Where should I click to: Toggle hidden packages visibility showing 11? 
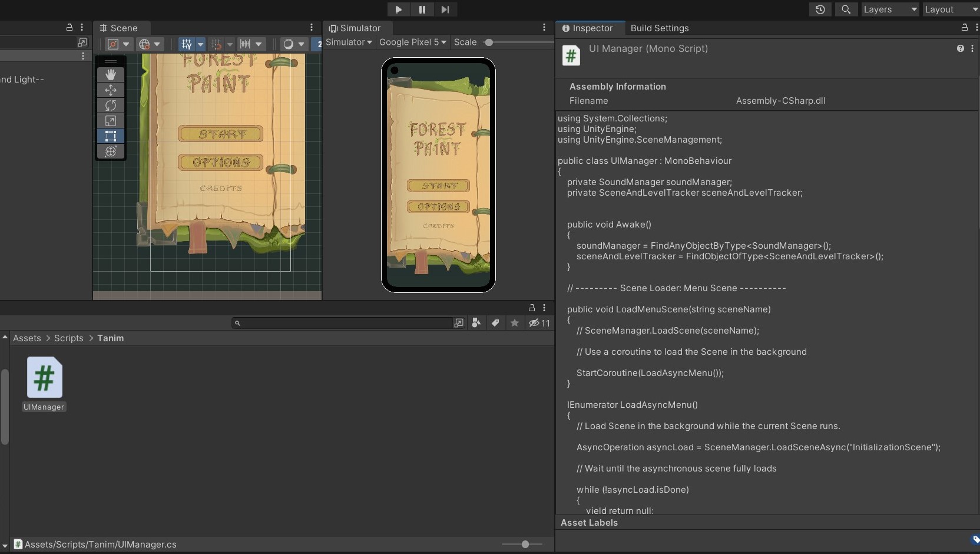click(x=539, y=323)
